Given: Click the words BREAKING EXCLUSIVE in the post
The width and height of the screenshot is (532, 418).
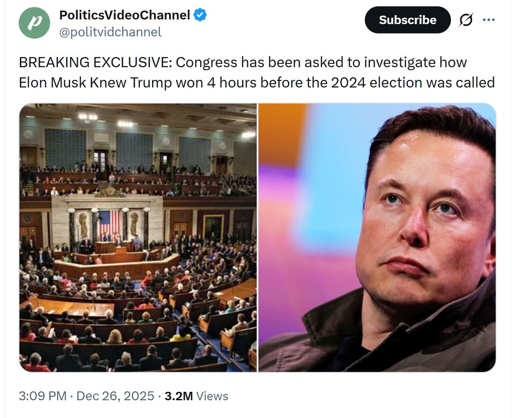Looking at the screenshot, I should tap(95, 63).
